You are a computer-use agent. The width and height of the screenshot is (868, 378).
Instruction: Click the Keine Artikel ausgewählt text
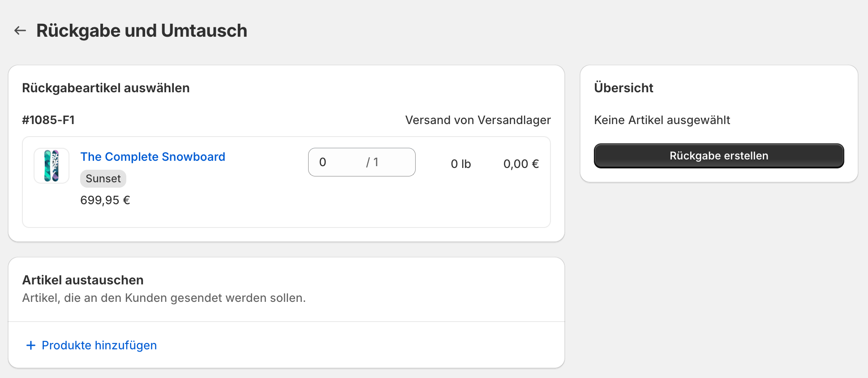tap(662, 120)
